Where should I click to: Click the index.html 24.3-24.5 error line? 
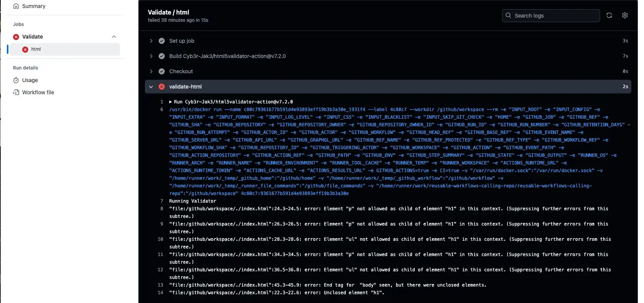point(389,213)
